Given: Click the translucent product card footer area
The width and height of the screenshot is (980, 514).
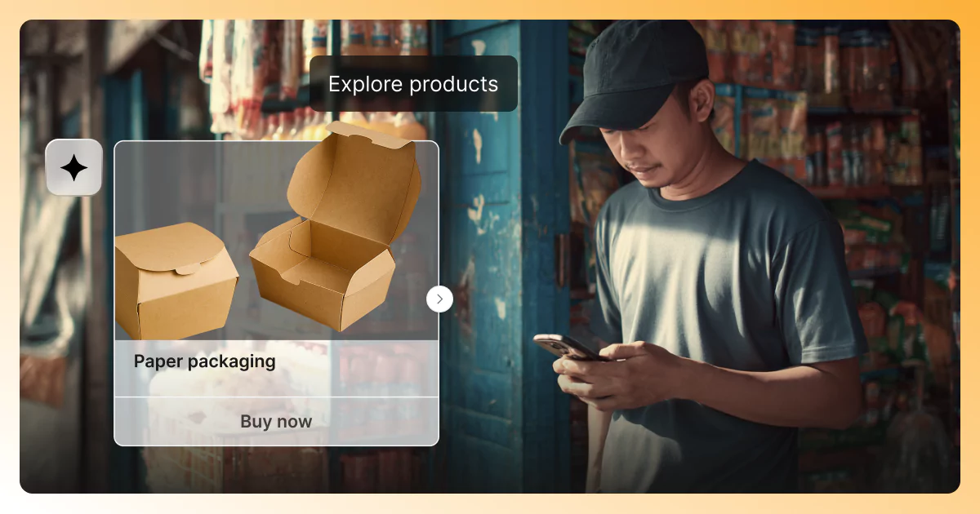Looking at the screenshot, I should click(276, 392).
